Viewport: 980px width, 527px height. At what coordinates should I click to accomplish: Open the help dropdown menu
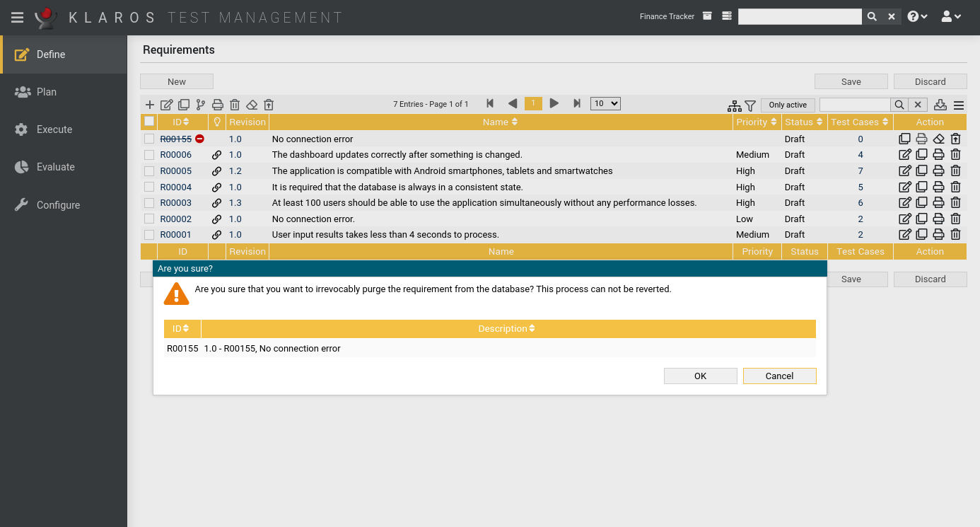click(x=917, y=17)
